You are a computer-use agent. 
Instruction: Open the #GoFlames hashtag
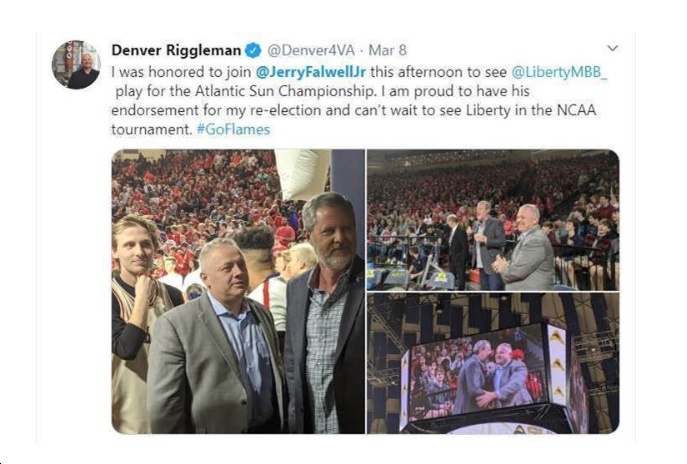click(233, 129)
